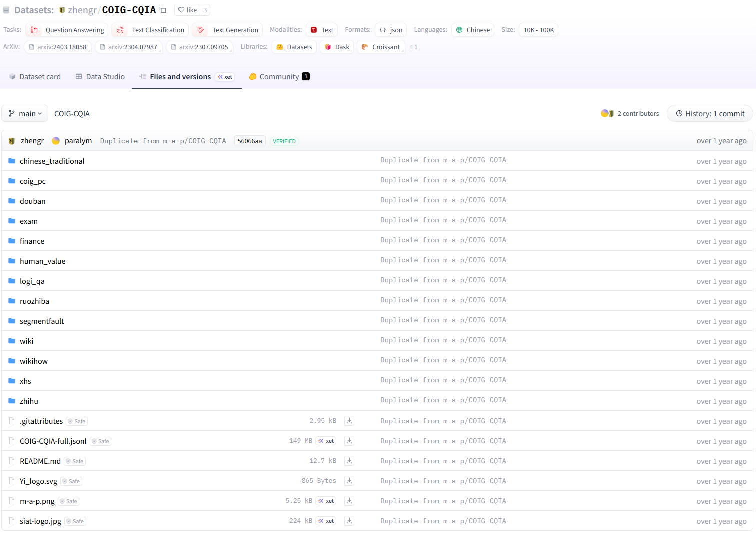Viewport: 756px width, 534px height.
Task: Open the paralym user profile
Action: (78, 141)
